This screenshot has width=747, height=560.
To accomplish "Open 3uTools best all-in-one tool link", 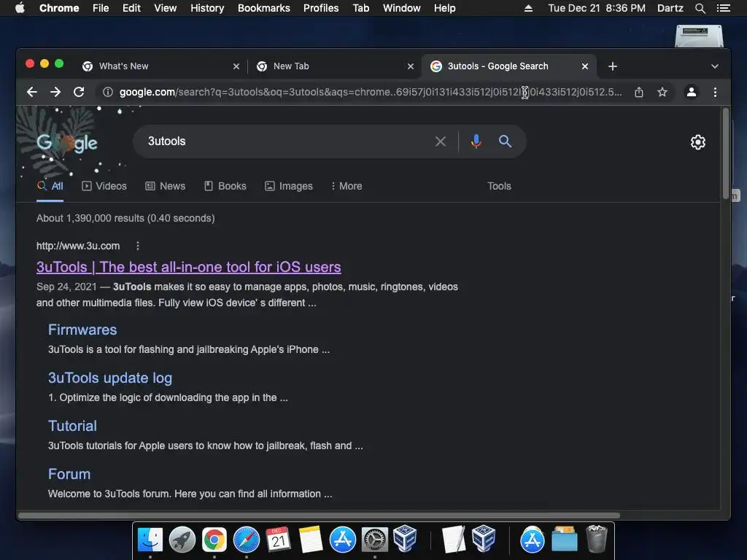I will (x=189, y=267).
